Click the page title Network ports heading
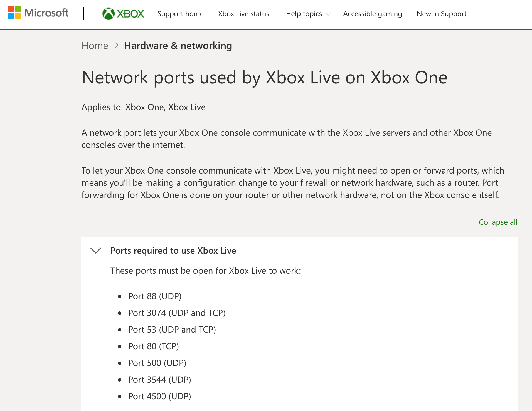This screenshot has width=532, height=411. click(x=264, y=77)
